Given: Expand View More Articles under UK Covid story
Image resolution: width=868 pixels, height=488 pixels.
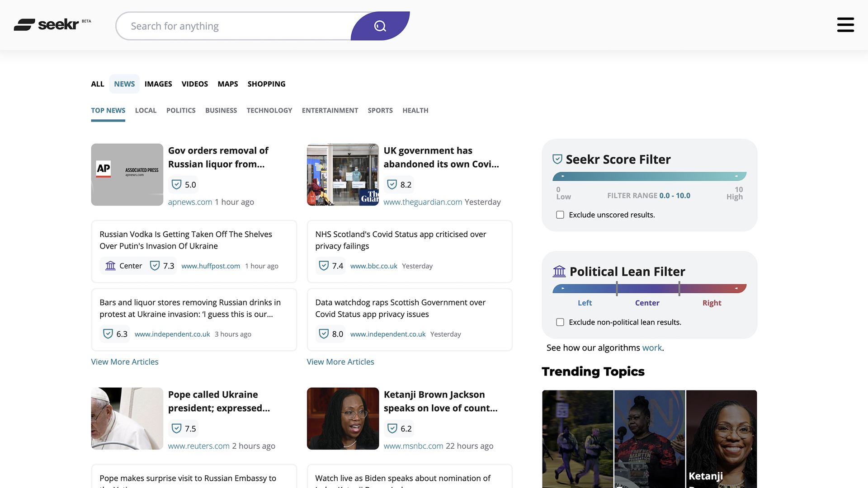Looking at the screenshot, I should point(340,362).
